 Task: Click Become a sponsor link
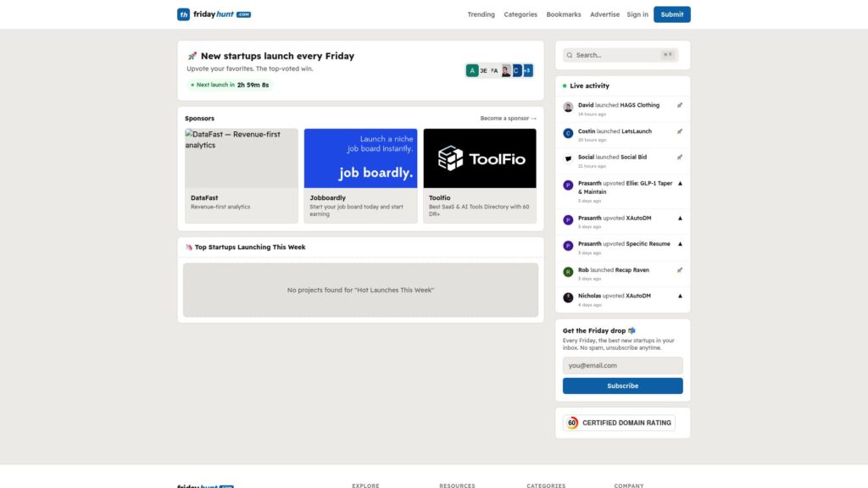[508, 119]
